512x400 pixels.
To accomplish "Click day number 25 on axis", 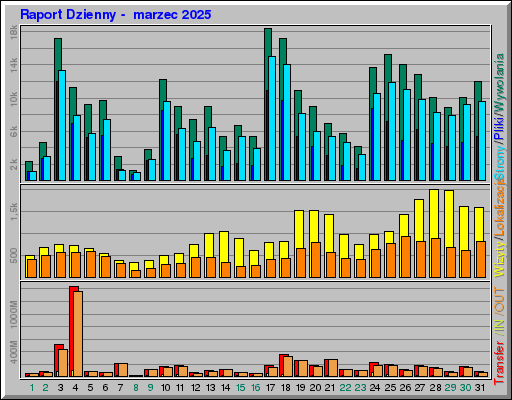I will [x=390, y=388].
